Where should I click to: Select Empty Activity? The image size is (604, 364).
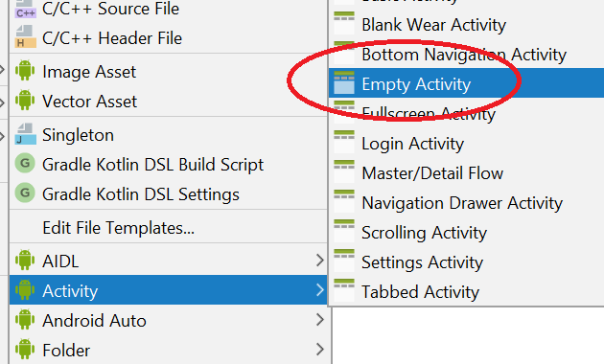click(466, 83)
